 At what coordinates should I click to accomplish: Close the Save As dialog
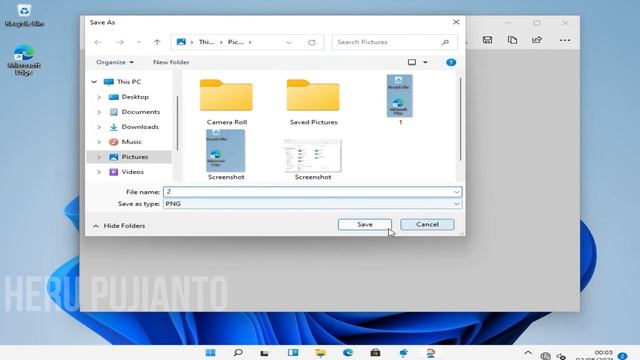click(456, 22)
